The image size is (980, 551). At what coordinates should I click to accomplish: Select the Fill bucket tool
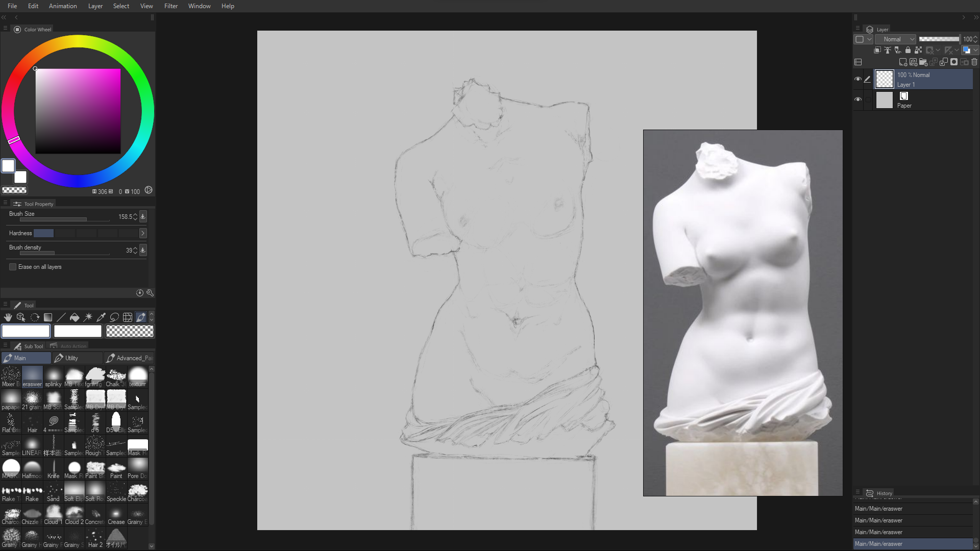click(75, 317)
